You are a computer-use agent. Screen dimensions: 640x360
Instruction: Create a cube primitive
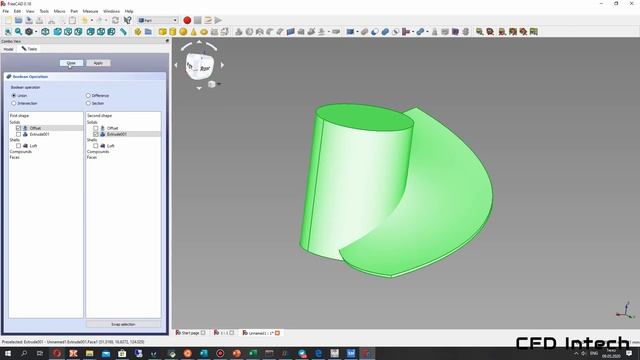coord(162,32)
